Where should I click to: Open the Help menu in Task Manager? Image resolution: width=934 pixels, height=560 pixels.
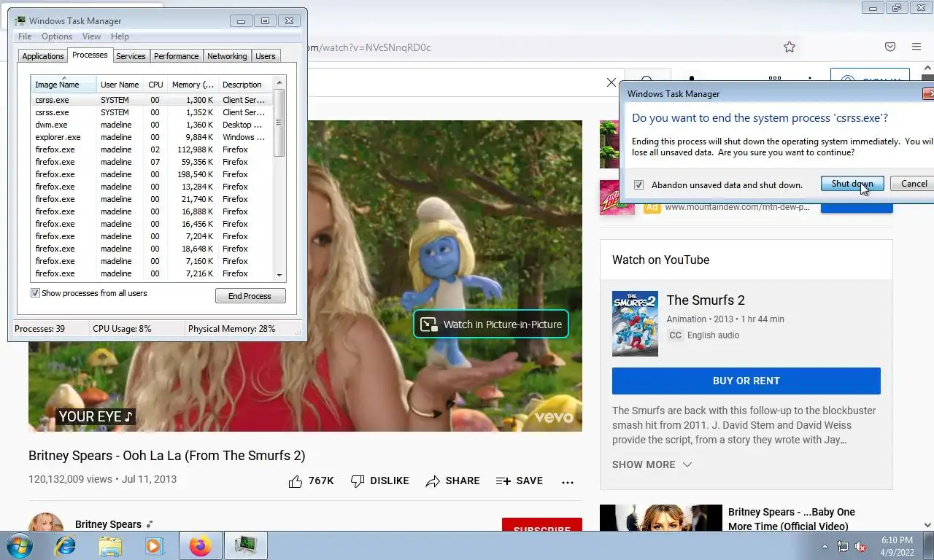(x=120, y=36)
